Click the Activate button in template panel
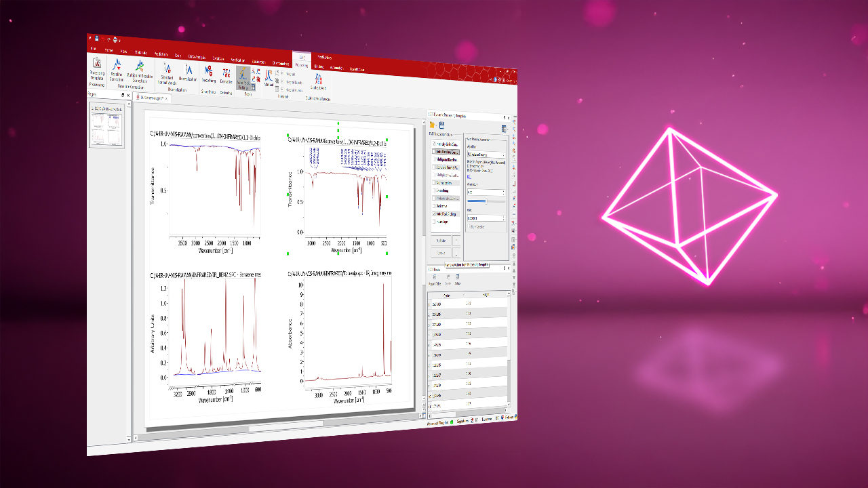Screen dimensions: 868x488 tap(440, 241)
